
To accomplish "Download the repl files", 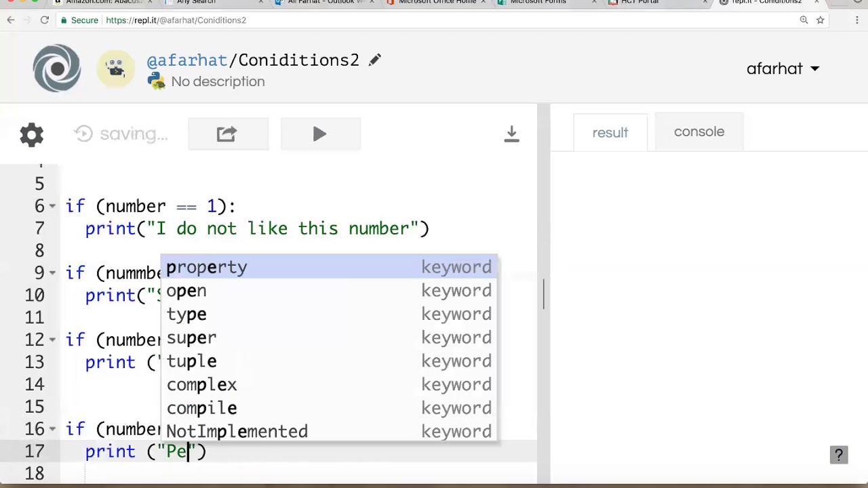I will 511,134.
